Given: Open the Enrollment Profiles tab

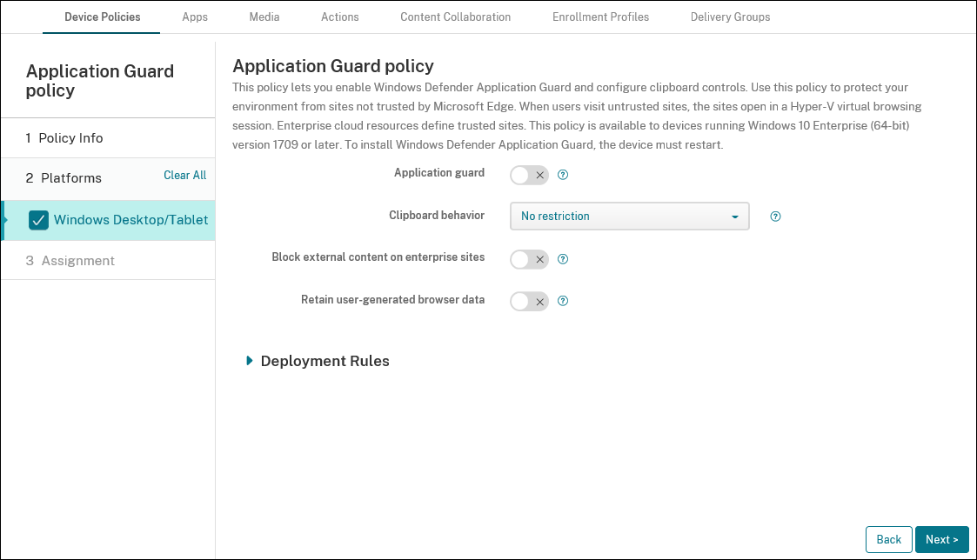Looking at the screenshot, I should point(600,17).
